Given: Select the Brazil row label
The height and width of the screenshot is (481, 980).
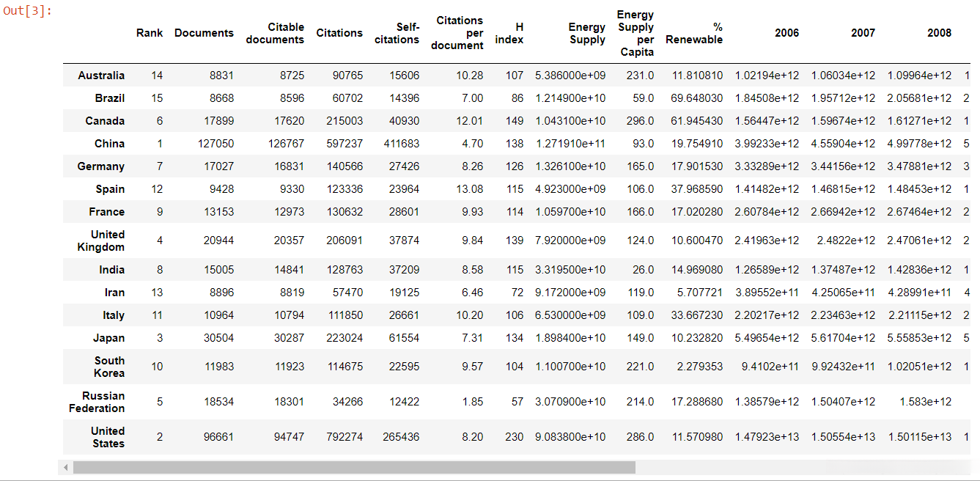Looking at the screenshot, I should [110, 98].
